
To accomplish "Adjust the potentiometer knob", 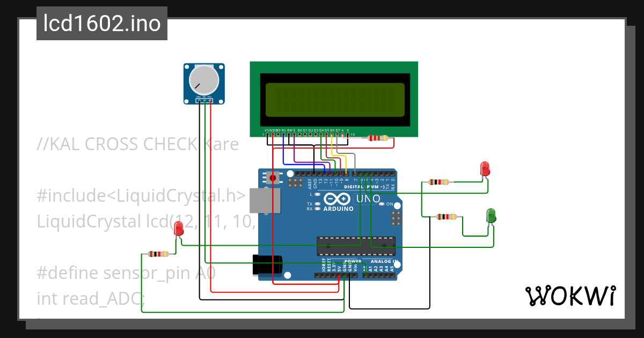I will pyautogui.click(x=203, y=82).
